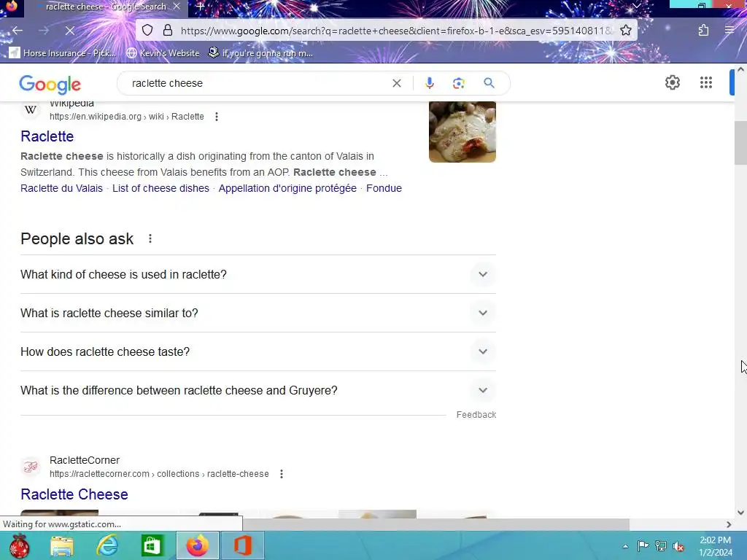The width and height of the screenshot is (747, 560).
Task: Open People also ask three-dot menu
Action: [150, 238]
